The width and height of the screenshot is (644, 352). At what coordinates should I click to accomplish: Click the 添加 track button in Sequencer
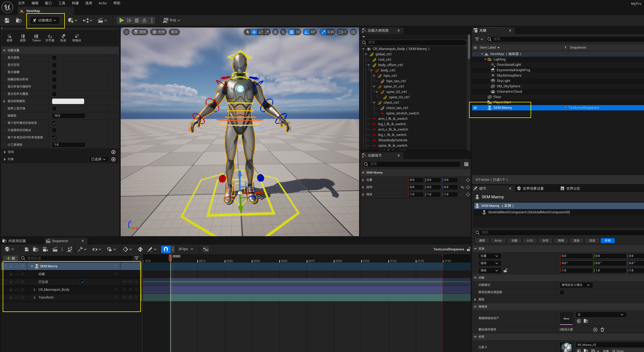11,258
